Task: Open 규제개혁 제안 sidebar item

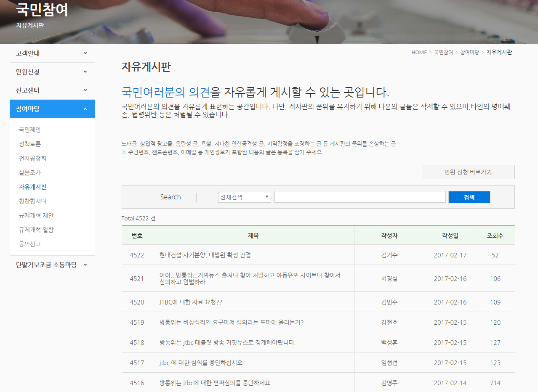Action: [x=36, y=215]
